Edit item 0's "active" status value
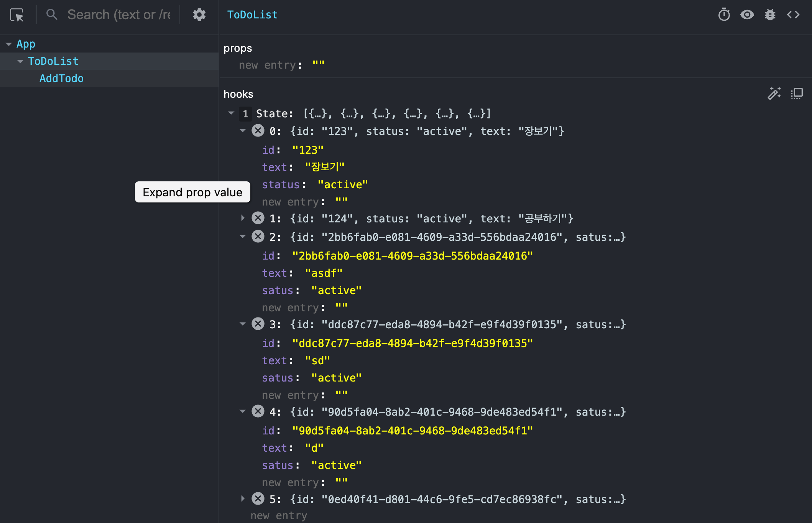The width and height of the screenshot is (812, 523). pos(342,184)
